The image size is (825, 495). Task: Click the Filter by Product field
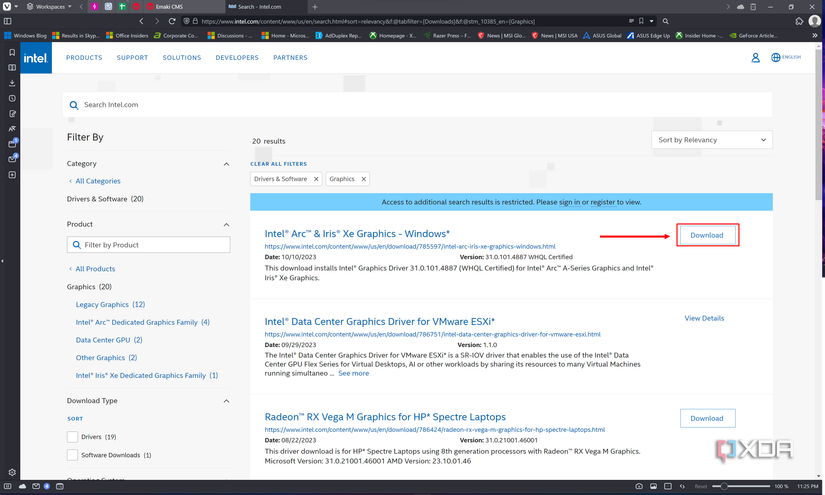click(149, 245)
